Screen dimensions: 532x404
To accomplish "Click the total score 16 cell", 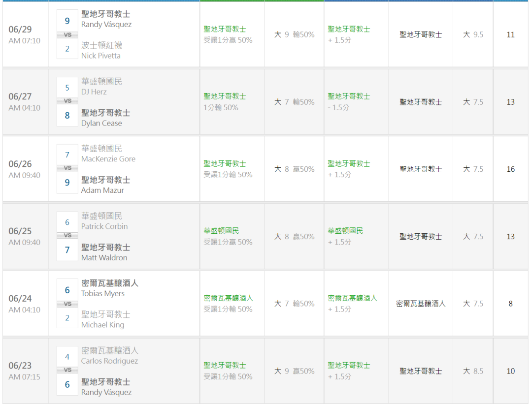I will (x=510, y=169).
